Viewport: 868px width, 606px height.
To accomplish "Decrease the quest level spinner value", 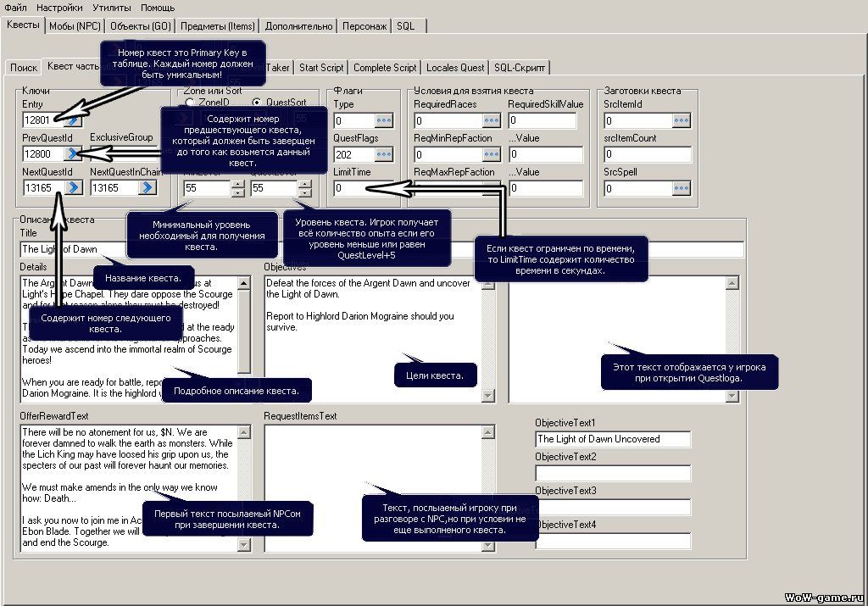I will click(x=304, y=192).
